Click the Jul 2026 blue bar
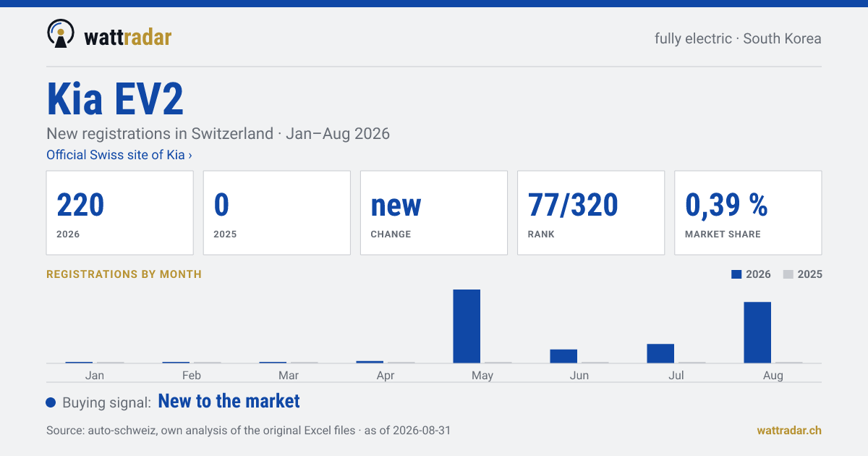Image resolution: width=868 pixels, height=456 pixels. 660,353
